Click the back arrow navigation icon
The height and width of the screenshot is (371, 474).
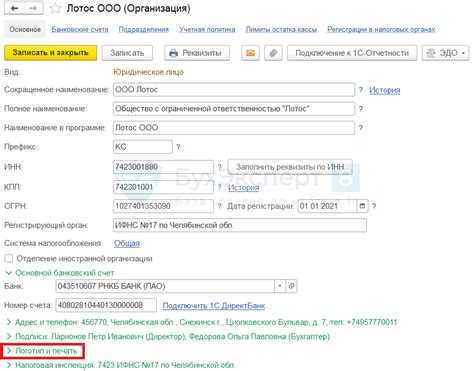14,8
